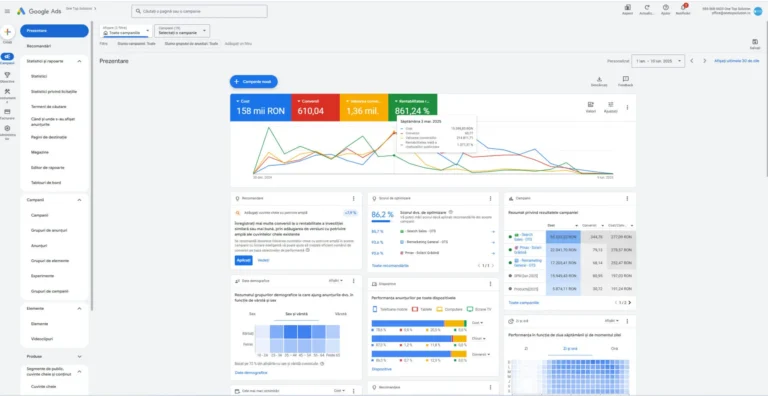Viewport: 768px width, 396px height.
Task: Click Afișați ultimele 30 de zile link
Action: tap(737, 61)
